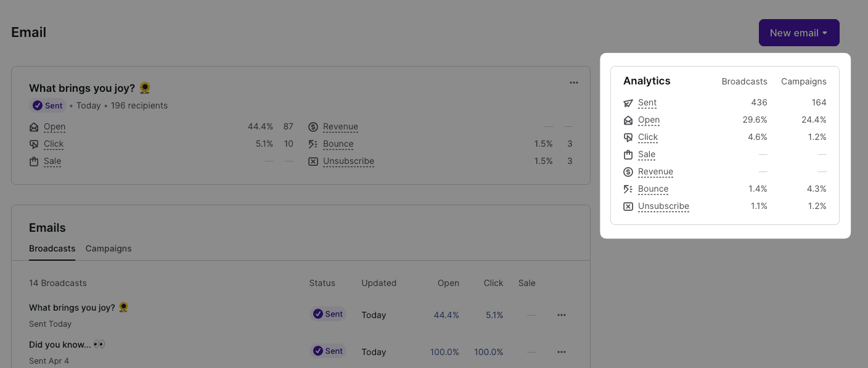Open the New email dropdown
Viewport: 868px width, 368px height.
pos(798,33)
